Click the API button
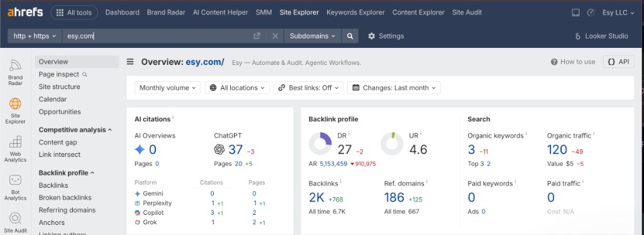The image size is (644, 235). tap(619, 62)
